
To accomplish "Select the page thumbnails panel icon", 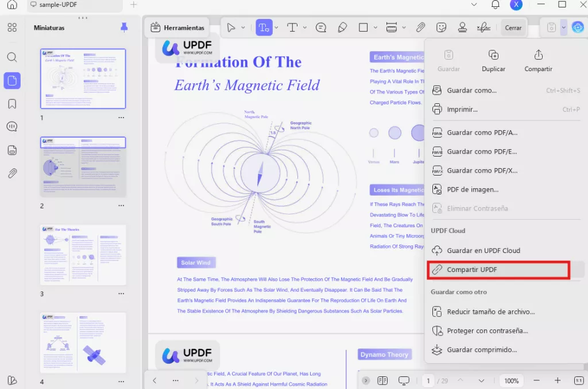I will pos(12,80).
